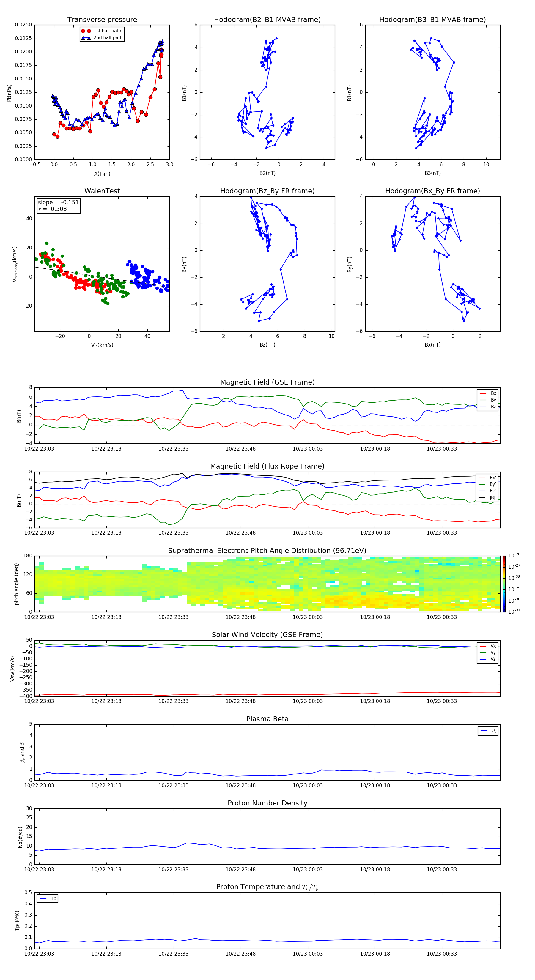535x980 pixels.
Task: Click the 'Plasma Beta' title
Action: (267, 719)
